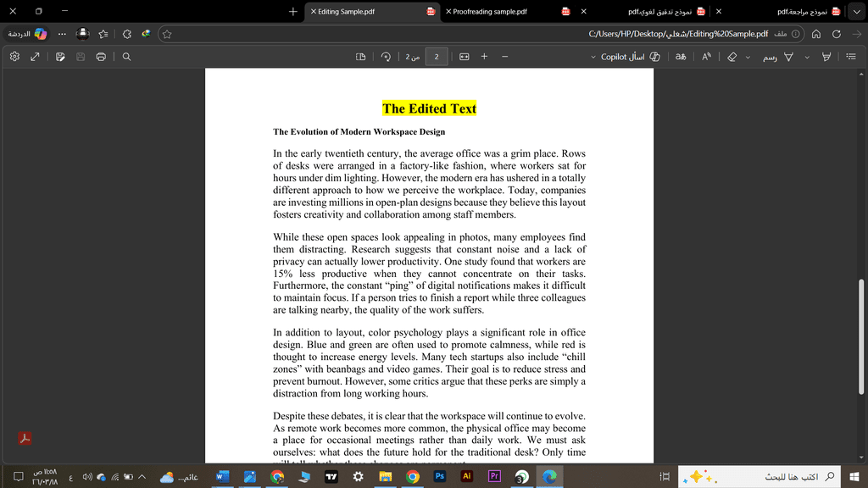Open Word from taskbar
This screenshot has height=488, width=868.
click(223, 476)
